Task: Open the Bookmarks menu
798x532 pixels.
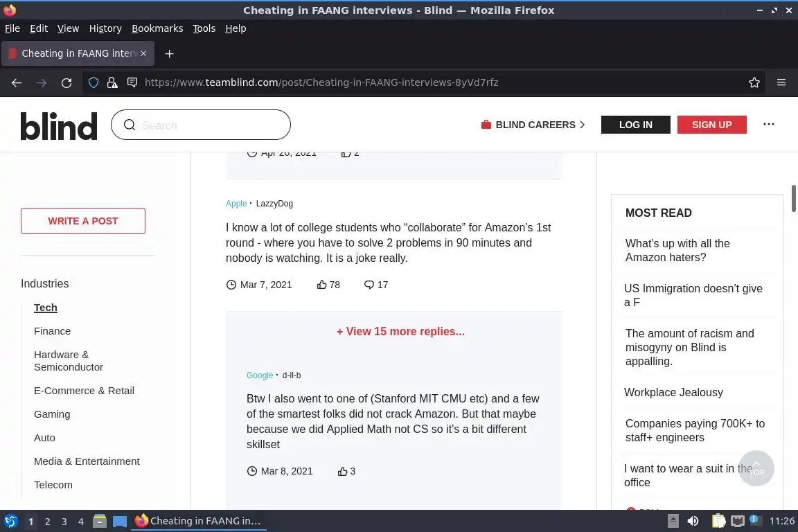Action: coord(157,28)
